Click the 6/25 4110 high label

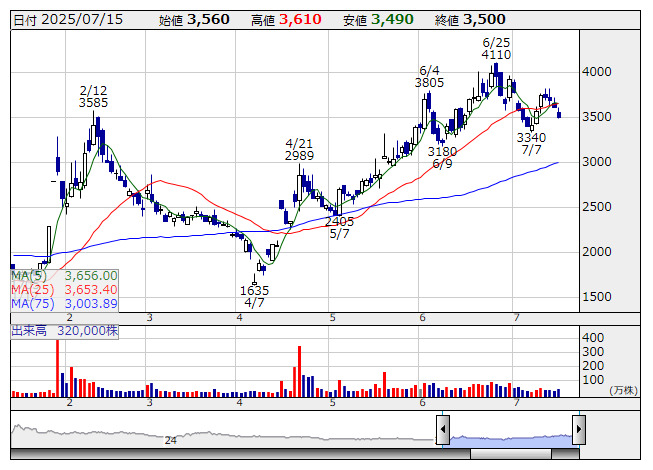[496, 48]
